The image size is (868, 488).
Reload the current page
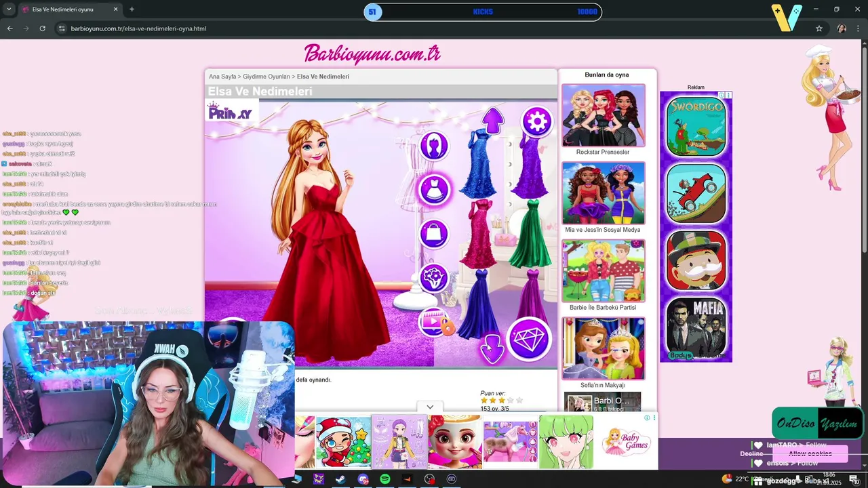42,28
